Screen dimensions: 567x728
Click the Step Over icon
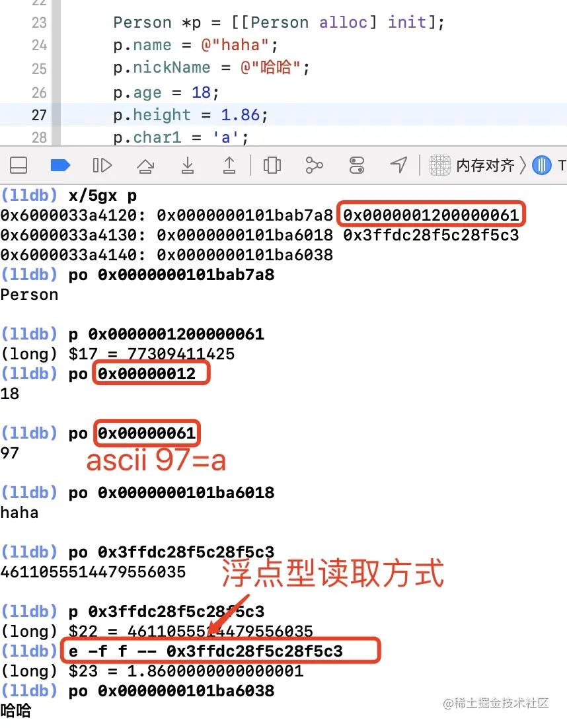point(145,165)
